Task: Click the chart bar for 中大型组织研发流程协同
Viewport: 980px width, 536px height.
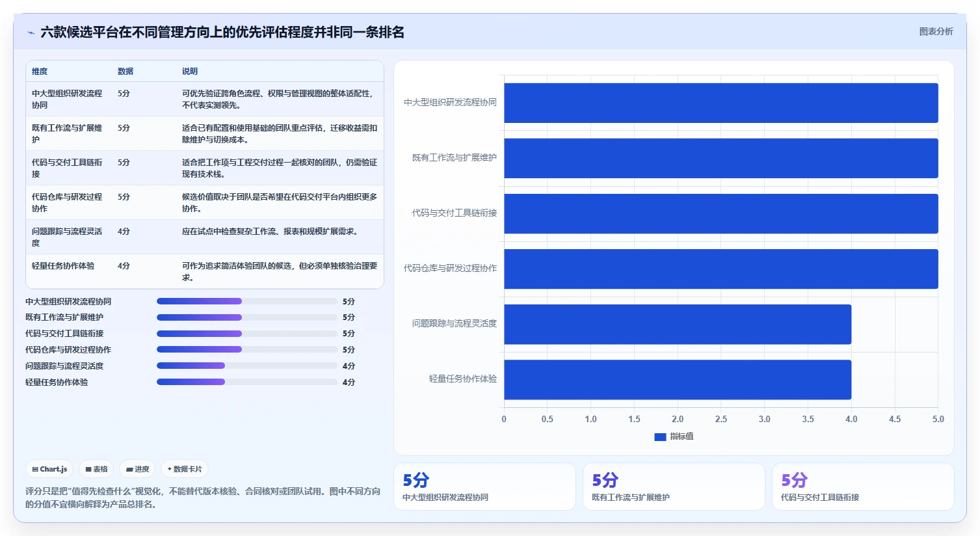Action: 721,103
